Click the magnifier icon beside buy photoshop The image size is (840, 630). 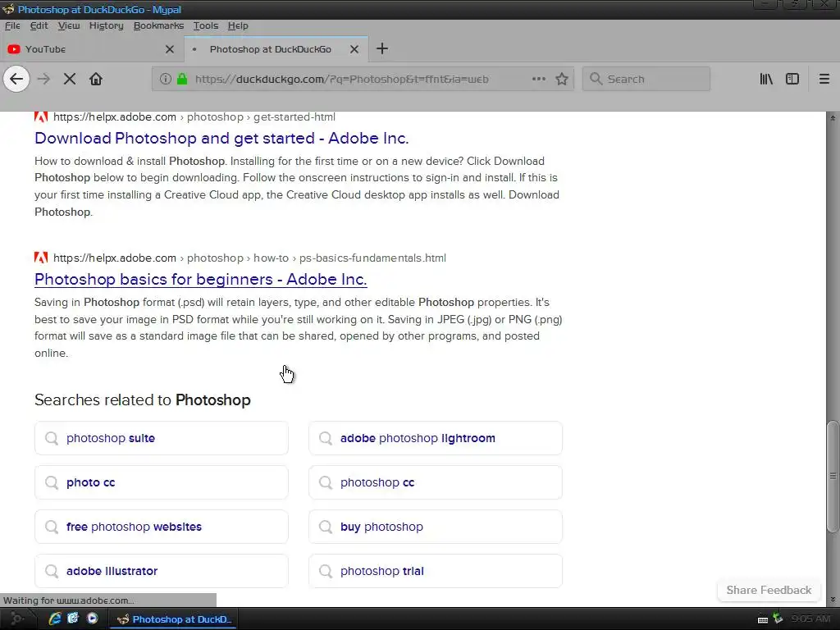click(326, 527)
